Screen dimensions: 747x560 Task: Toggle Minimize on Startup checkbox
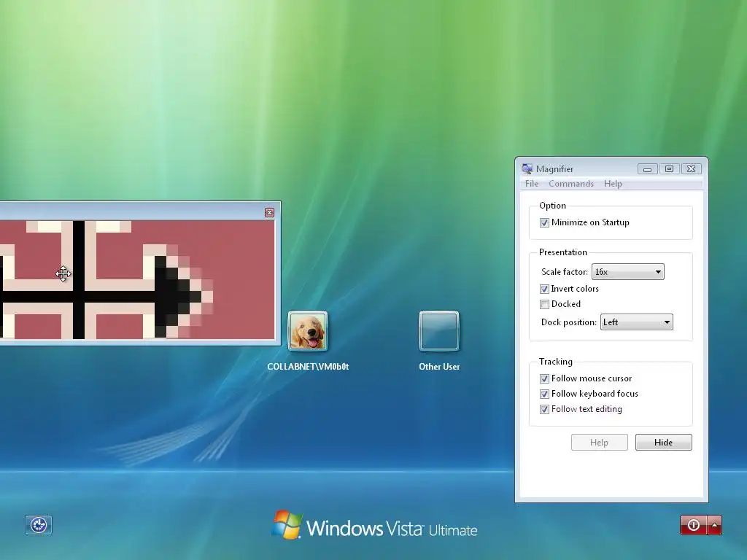click(x=544, y=222)
